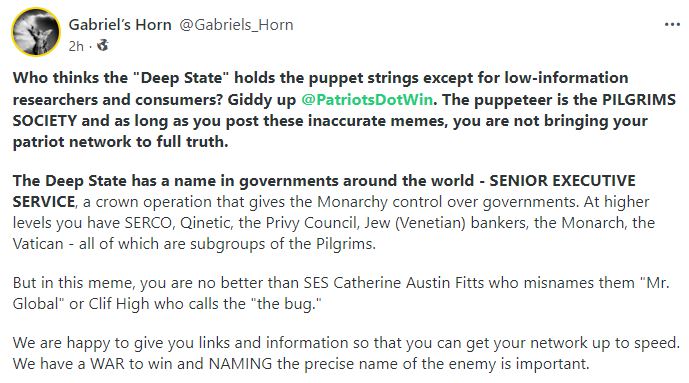Open Gabriel's Horn profile avatar
Screen dimensions: 689x383
pos(36,32)
